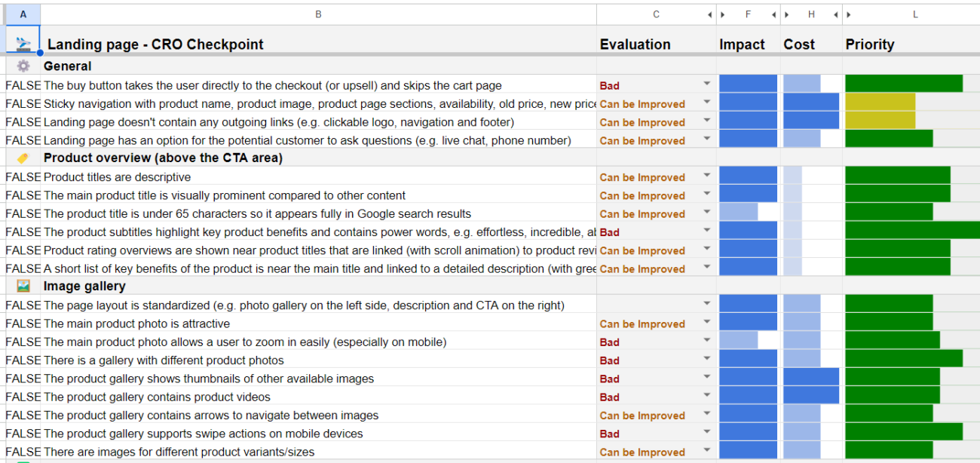
Task: Click the yellow Priority bar in Sticky navigation row
Action: 880,103
